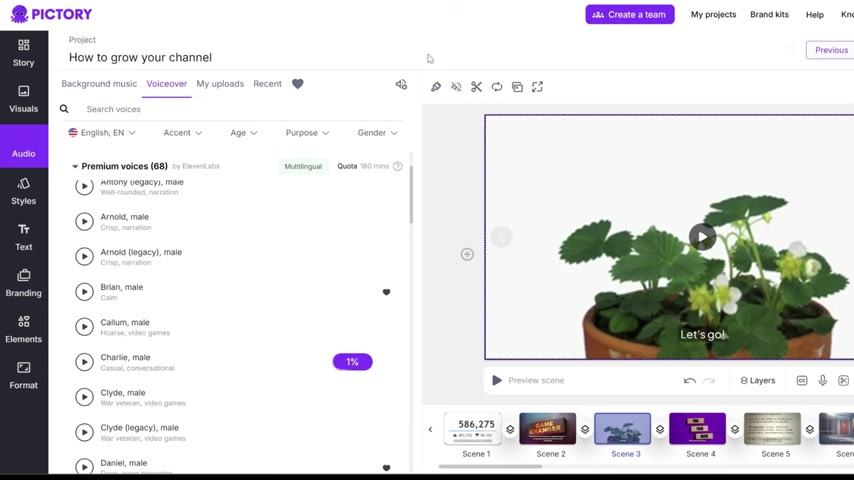Image resolution: width=854 pixels, height=480 pixels.
Task: Open quota help question icon
Action: pyautogui.click(x=398, y=166)
